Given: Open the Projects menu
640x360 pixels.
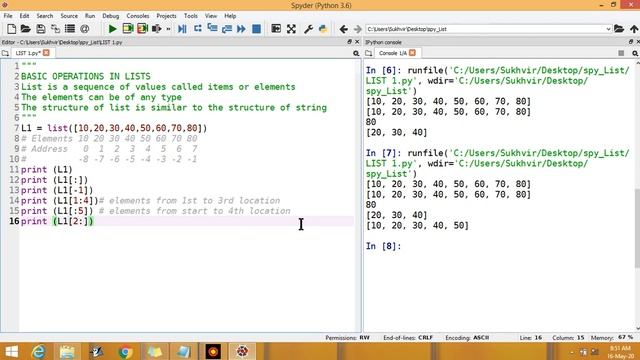Looking at the screenshot, I should [166, 16].
